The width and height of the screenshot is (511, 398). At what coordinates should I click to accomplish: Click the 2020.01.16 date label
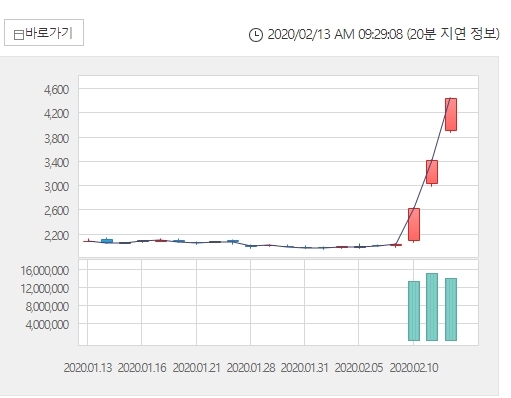[142, 368]
